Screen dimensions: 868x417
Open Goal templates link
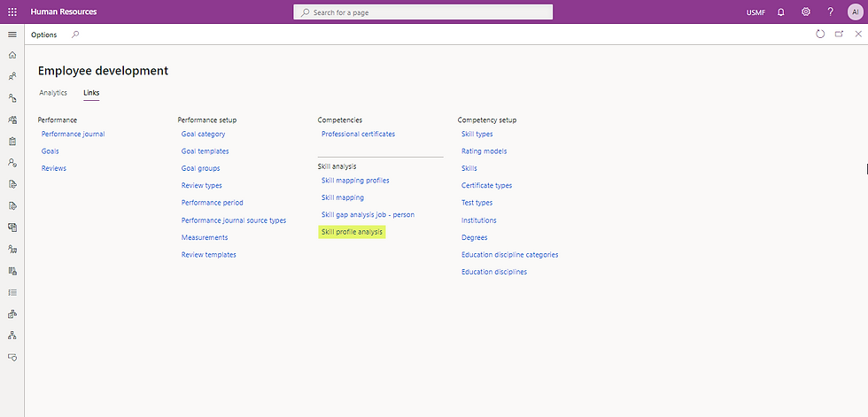[x=205, y=151]
